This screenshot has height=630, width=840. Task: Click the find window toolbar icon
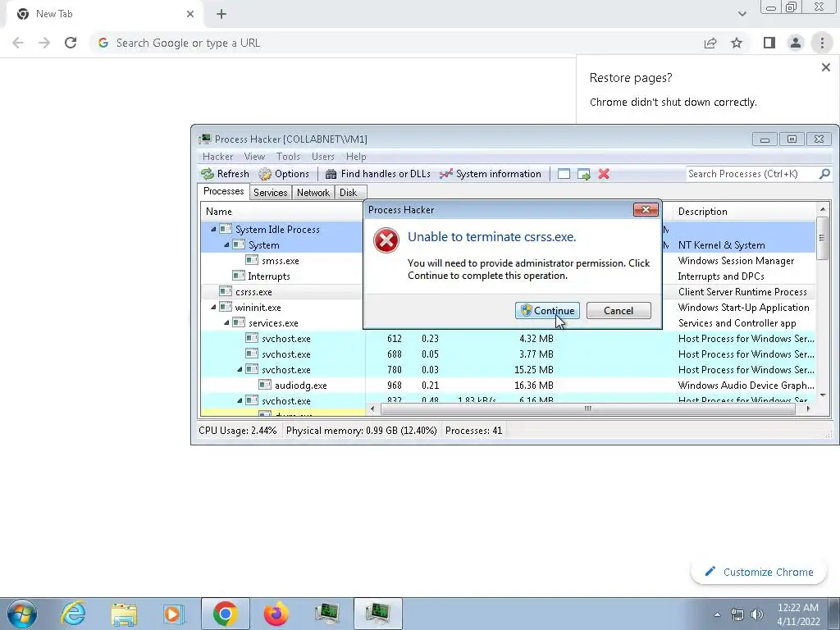564,174
